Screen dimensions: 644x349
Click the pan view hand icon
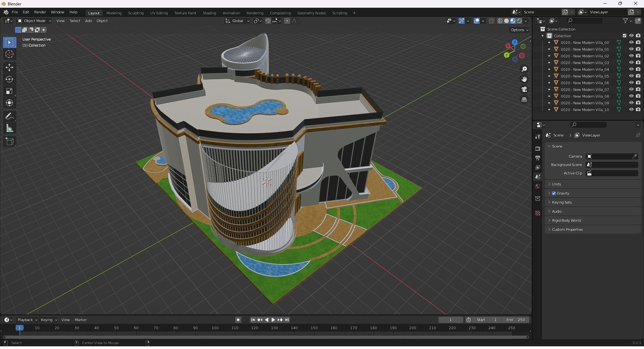pos(524,79)
